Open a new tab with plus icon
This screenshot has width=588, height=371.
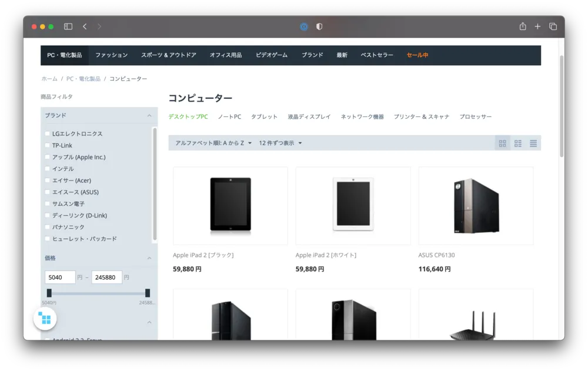click(538, 26)
